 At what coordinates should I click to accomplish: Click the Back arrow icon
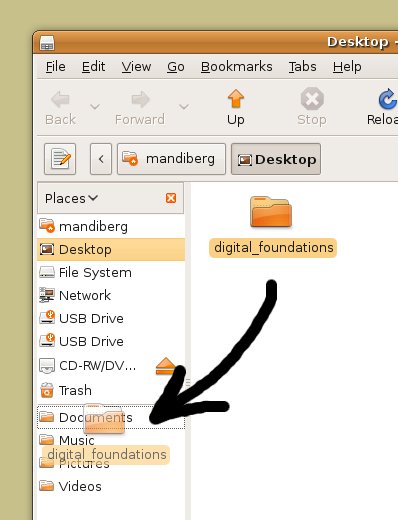60,99
